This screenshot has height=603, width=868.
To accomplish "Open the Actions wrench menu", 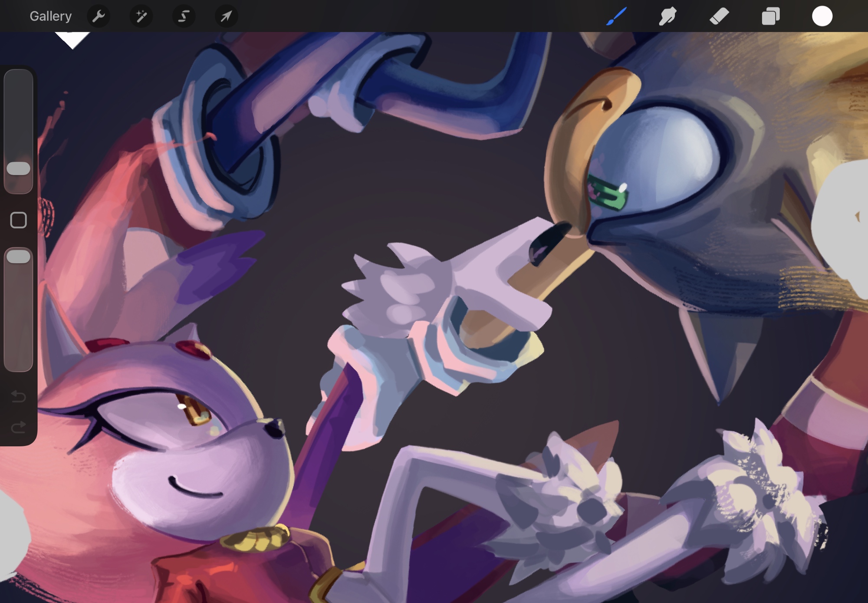I will [x=99, y=16].
